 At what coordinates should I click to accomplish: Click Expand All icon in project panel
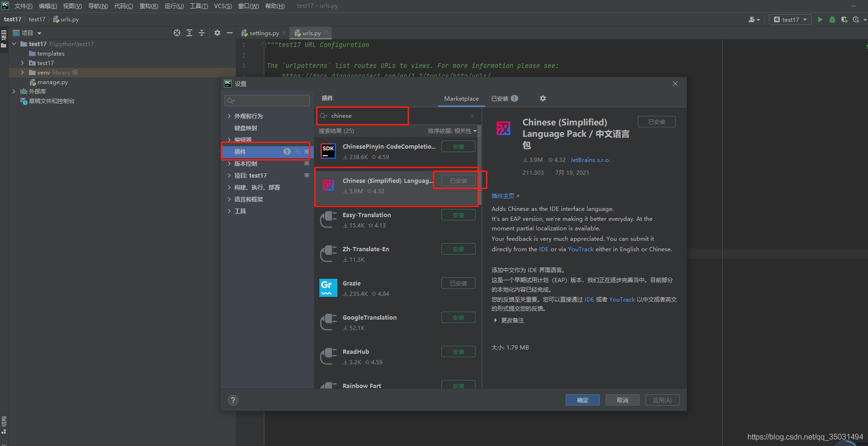189,33
